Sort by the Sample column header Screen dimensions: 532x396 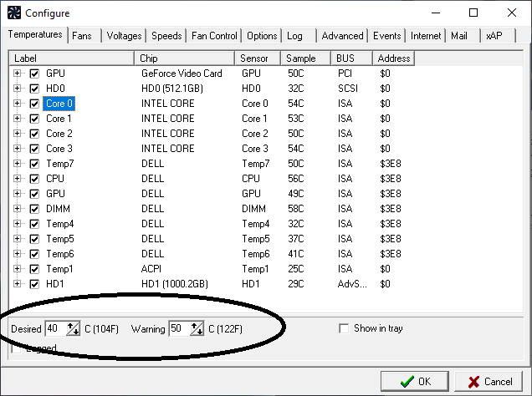click(305, 58)
